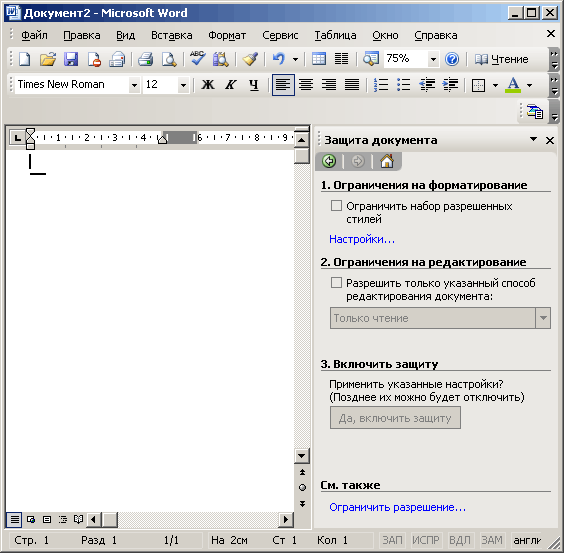Open the Сервис menu
This screenshot has width=564, height=553.
click(x=280, y=35)
